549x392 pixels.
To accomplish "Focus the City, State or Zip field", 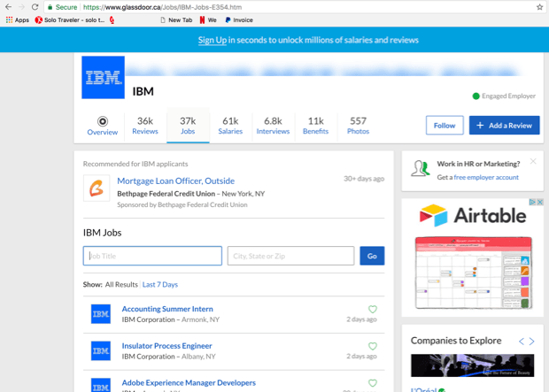I will pyautogui.click(x=290, y=256).
